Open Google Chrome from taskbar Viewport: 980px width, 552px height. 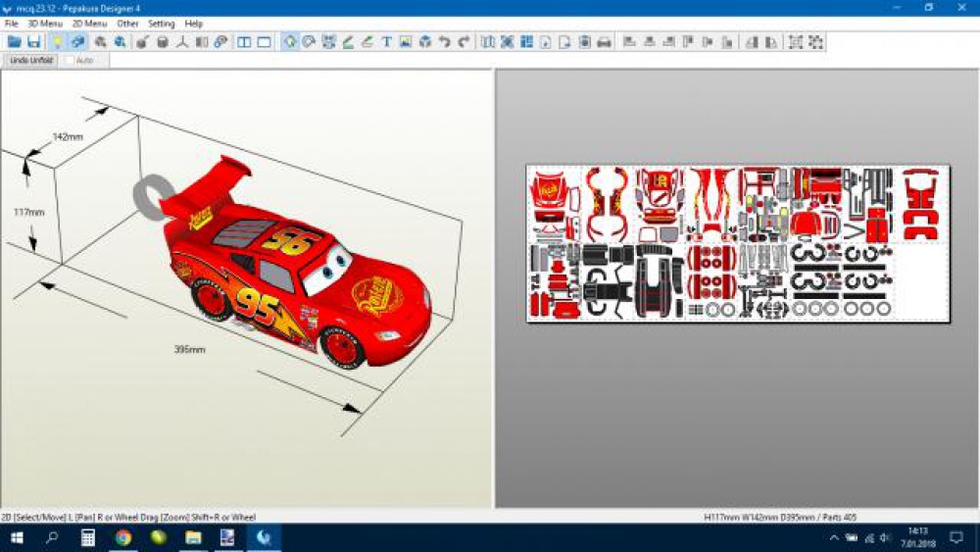[x=123, y=537]
